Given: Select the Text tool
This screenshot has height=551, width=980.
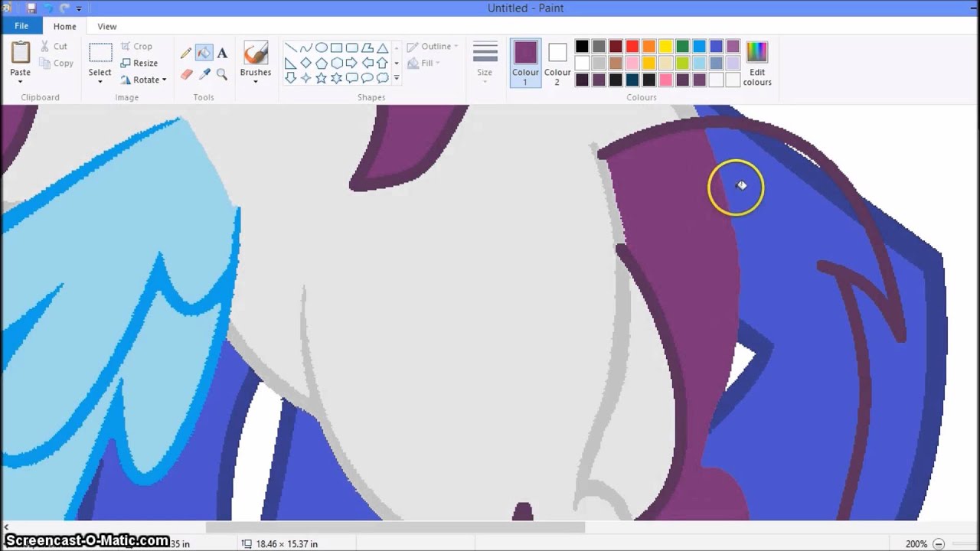Looking at the screenshot, I should pyautogui.click(x=222, y=53).
